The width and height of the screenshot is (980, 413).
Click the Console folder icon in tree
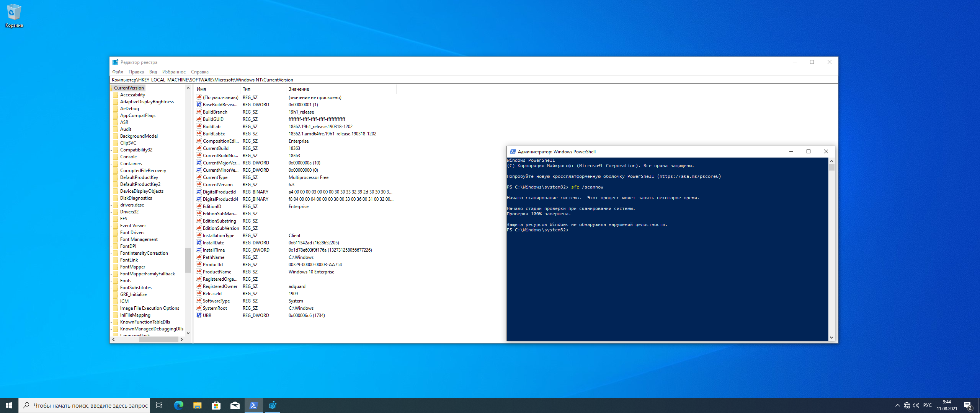[116, 157]
